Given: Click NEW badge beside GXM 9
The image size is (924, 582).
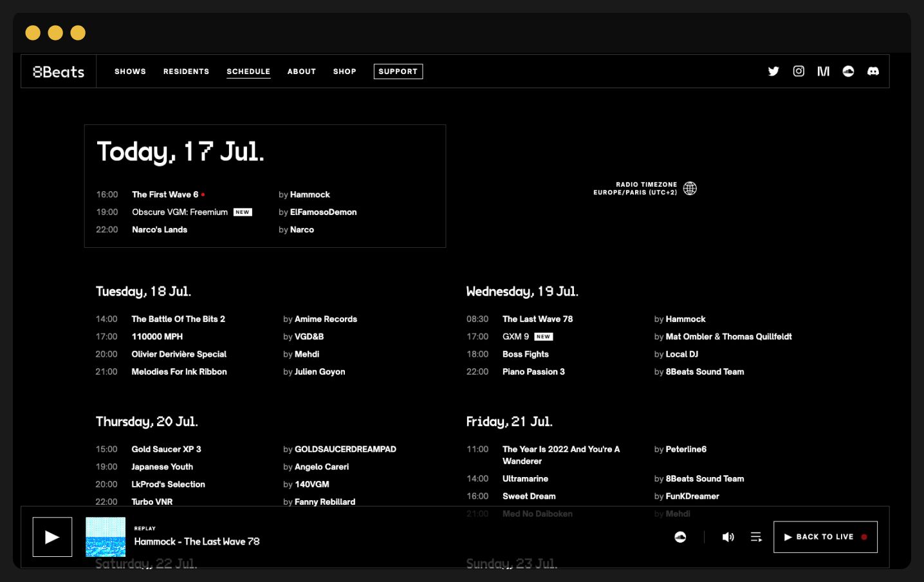Looking at the screenshot, I should [x=544, y=337].
